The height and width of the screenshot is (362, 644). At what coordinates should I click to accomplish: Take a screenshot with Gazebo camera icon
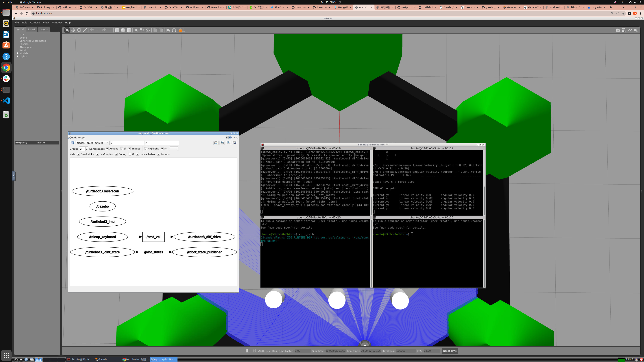coord(618,30)
